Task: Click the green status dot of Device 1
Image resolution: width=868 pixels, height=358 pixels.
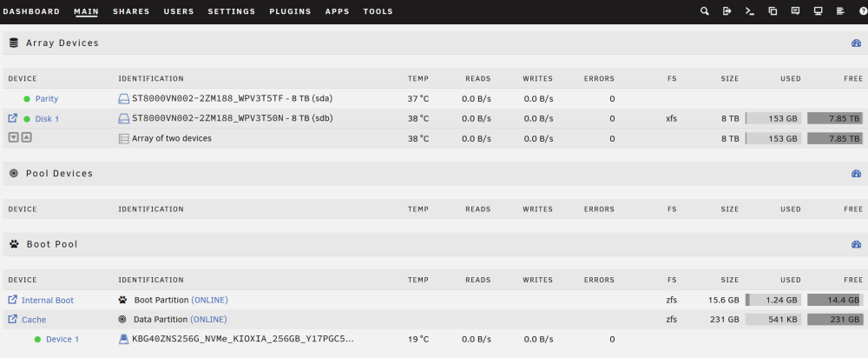Action: [37, 339]
